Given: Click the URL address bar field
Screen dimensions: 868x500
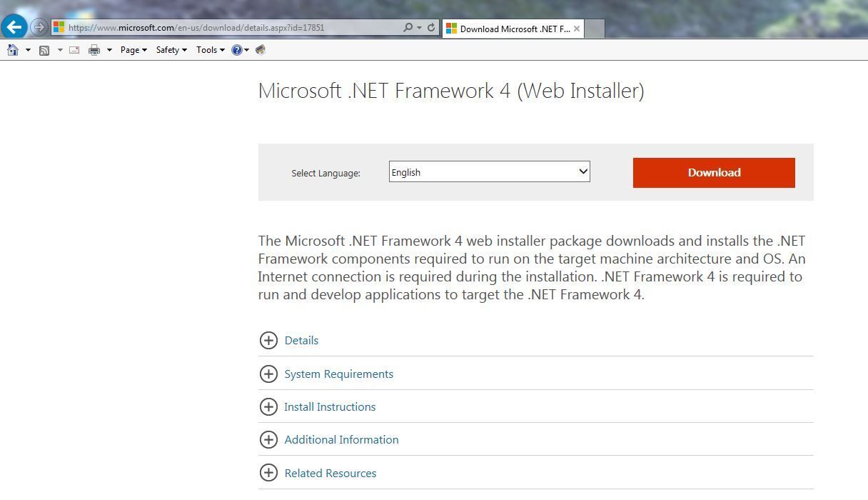Looking at the screenshot, I should 228,28.
